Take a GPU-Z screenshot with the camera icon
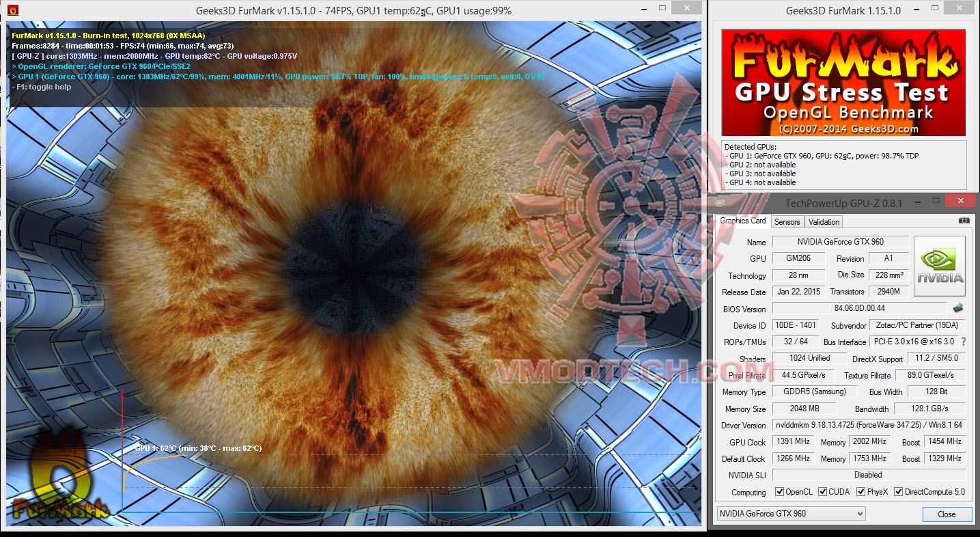Viewport: 980px width, 537px height. (964, 221)
